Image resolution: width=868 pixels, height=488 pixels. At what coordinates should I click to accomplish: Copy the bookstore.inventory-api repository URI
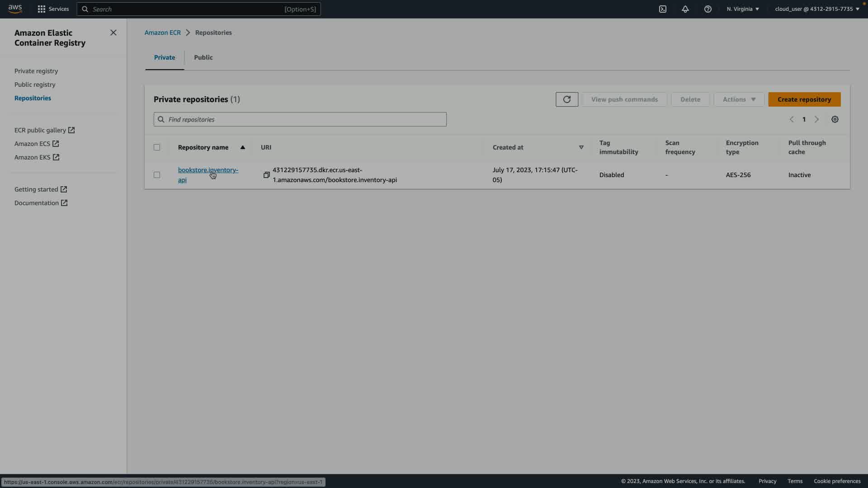click(x=267, y=175)
